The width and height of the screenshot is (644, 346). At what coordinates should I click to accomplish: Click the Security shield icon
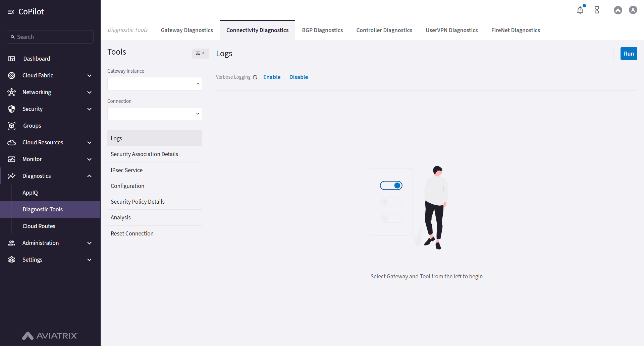pos(12,109)
